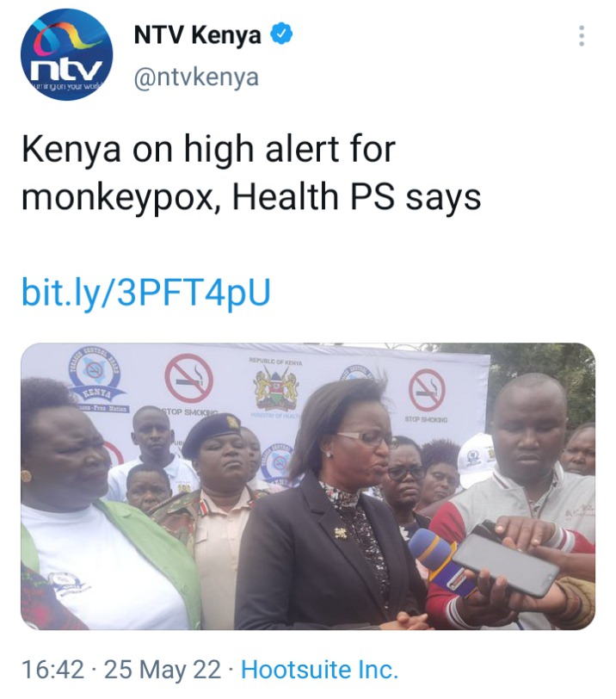Click the word monkeypox in the tweet
Viewport: 616px width, 699px height.
coord(118,197)
